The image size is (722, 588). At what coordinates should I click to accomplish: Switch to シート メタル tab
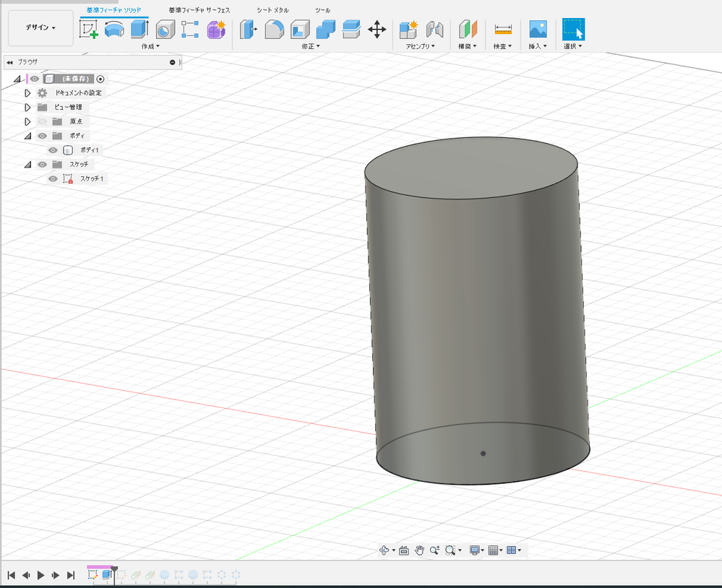point(272,10)
